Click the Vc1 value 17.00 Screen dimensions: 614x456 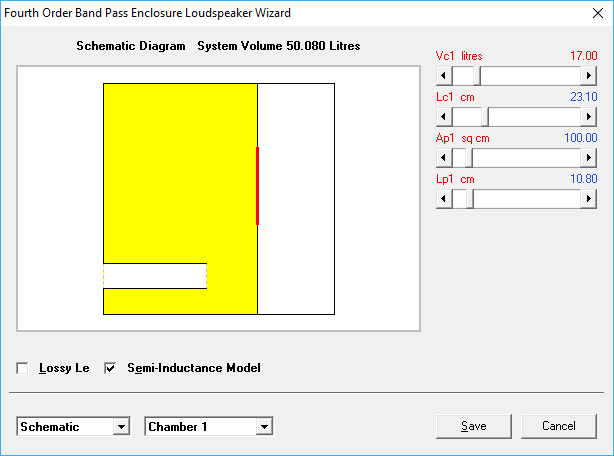tap(583, 56)
